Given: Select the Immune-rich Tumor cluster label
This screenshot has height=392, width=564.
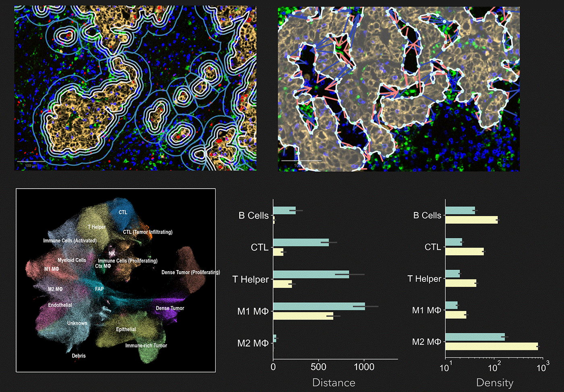Looking at the screenshot, I should [146, 346].
